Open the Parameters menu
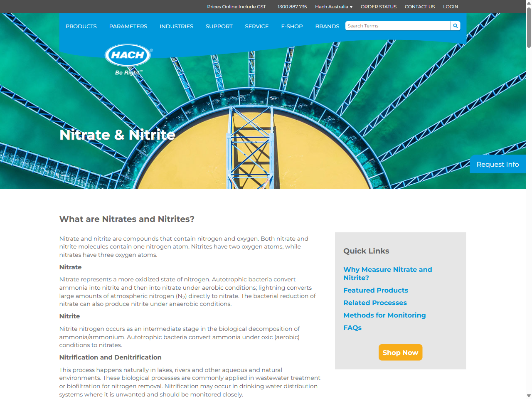 click(x=128, y=26)
